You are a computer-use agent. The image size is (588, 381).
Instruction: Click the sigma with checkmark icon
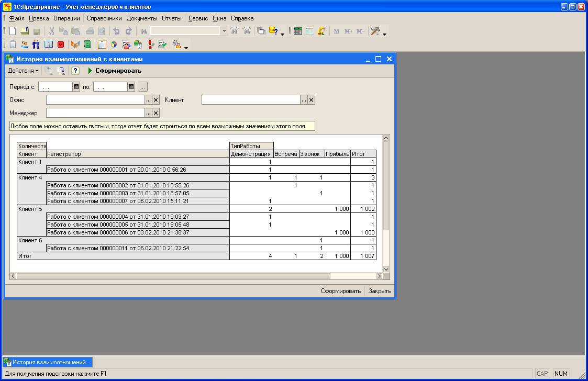click(x=163, y=44)
